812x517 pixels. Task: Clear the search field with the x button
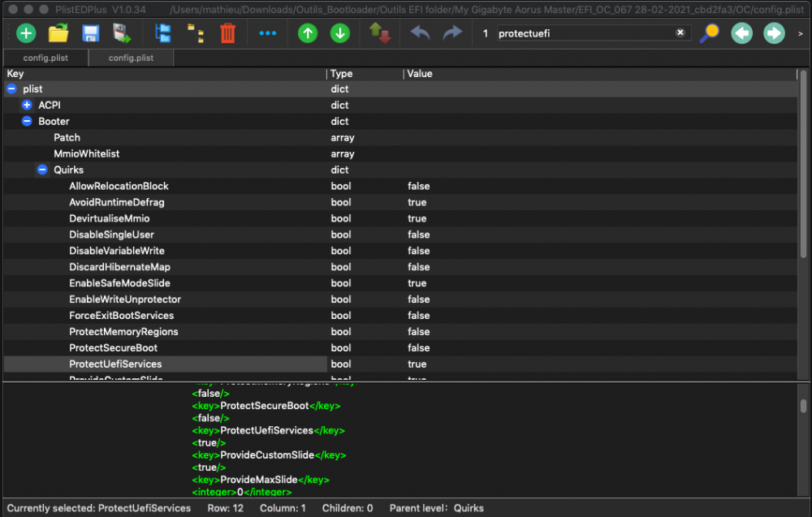(x=680, y=32)
